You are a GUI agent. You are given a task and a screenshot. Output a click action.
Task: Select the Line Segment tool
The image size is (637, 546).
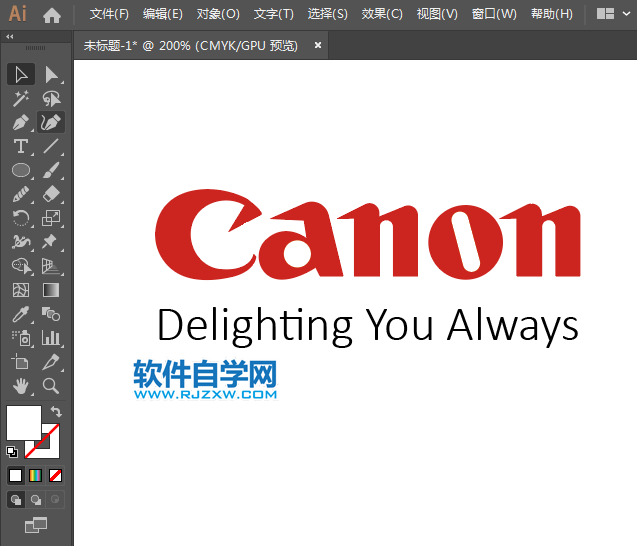tap(51, 146)
